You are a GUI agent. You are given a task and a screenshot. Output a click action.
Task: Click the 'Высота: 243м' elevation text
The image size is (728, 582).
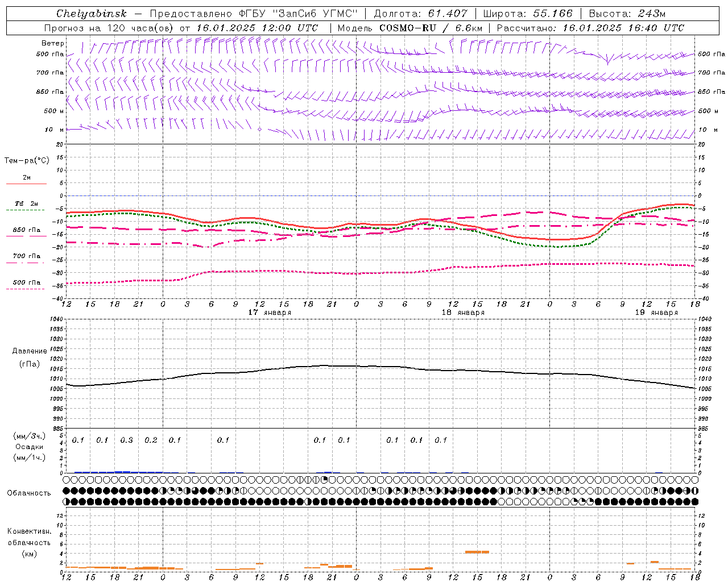[627, 14]
